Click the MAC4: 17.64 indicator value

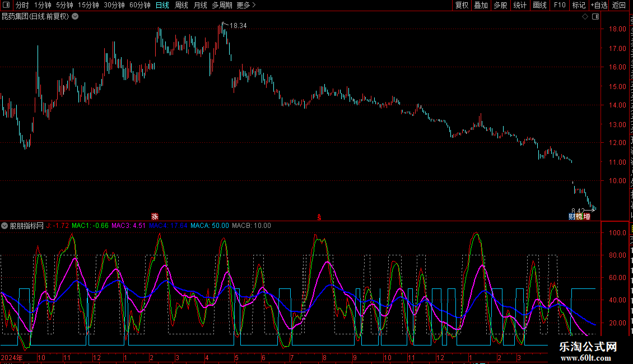point(168,226)
